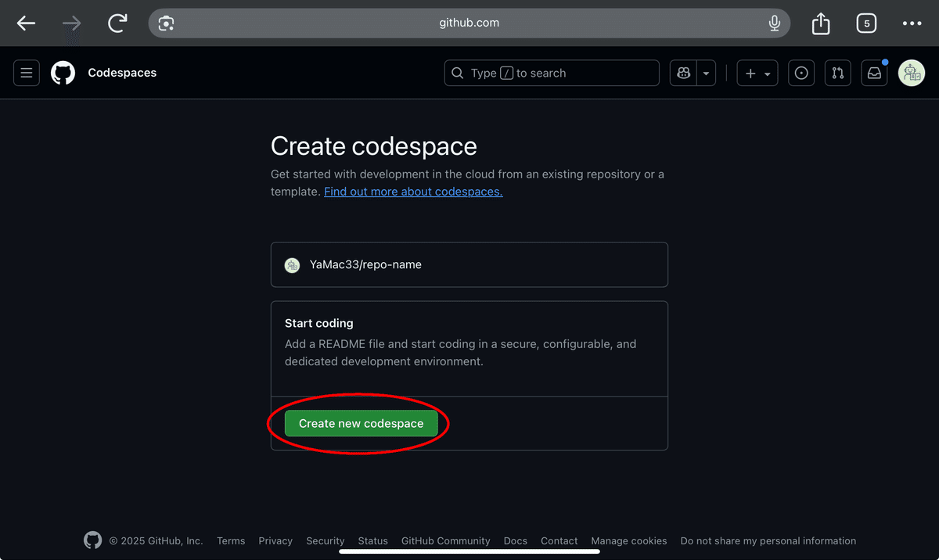Open the plus create-new dropdown

point(757,73)
